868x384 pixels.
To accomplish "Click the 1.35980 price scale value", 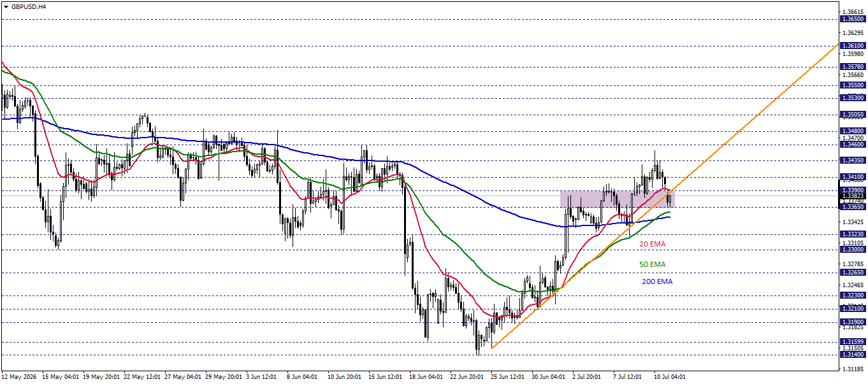I will click(x=853, y=54).
